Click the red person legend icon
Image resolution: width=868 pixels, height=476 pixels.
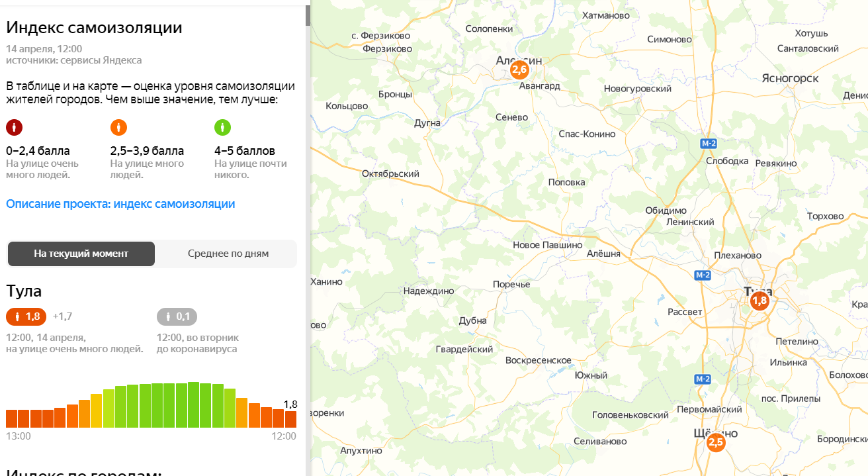click(14, 127)
